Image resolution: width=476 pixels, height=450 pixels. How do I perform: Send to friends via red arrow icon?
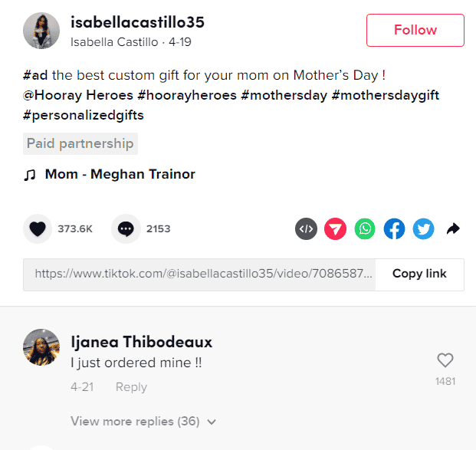[x=335, y=228]
